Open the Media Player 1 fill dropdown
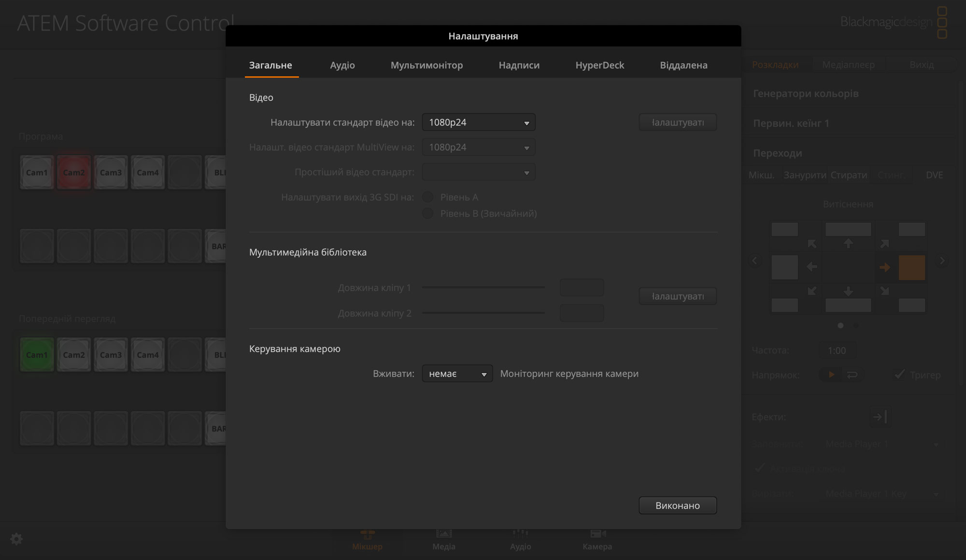966x560 pixels. tap(881, 444)
